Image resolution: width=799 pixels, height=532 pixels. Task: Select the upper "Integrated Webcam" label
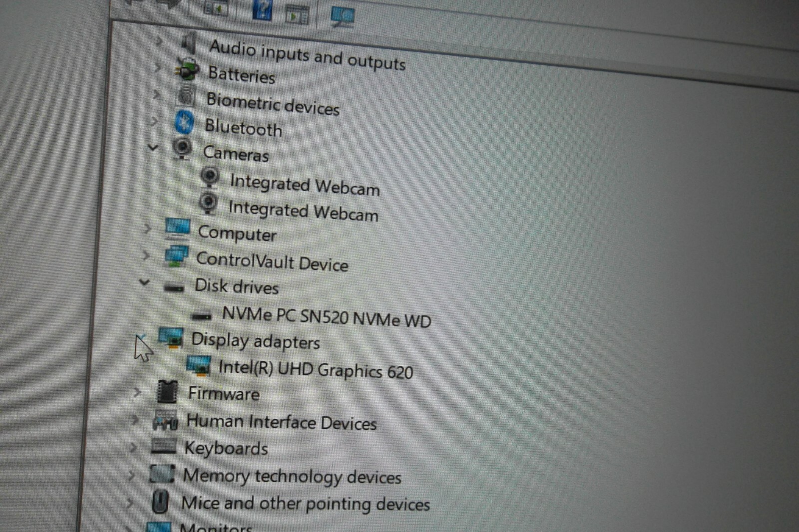pyautogui.click(x=305, y=184)
